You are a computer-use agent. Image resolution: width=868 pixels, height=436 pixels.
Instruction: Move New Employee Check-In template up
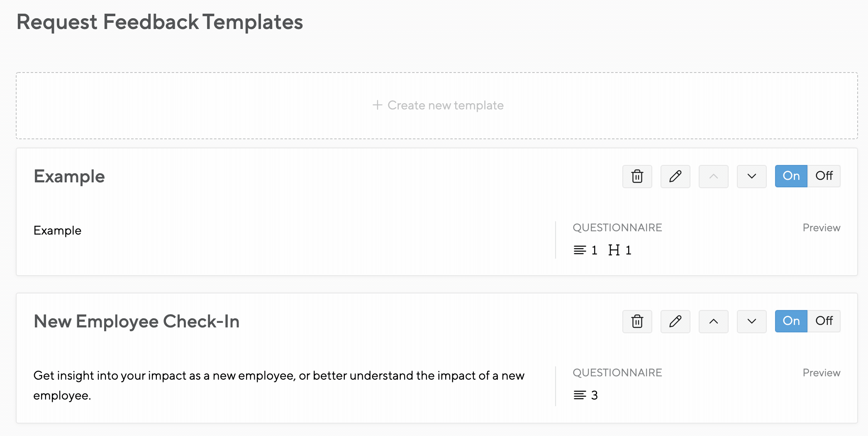coord(713,321)
